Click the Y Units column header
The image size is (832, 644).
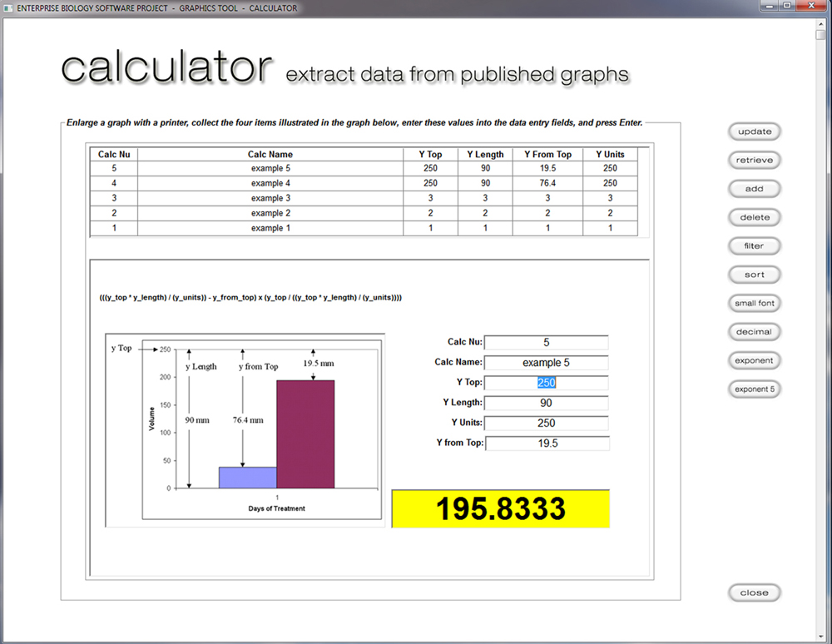(x=610, y=155)
